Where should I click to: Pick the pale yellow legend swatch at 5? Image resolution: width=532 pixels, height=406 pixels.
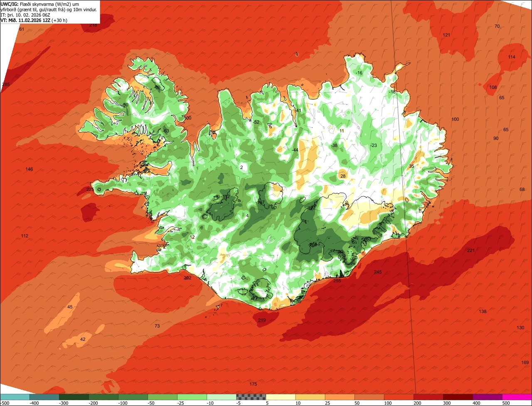281,397
